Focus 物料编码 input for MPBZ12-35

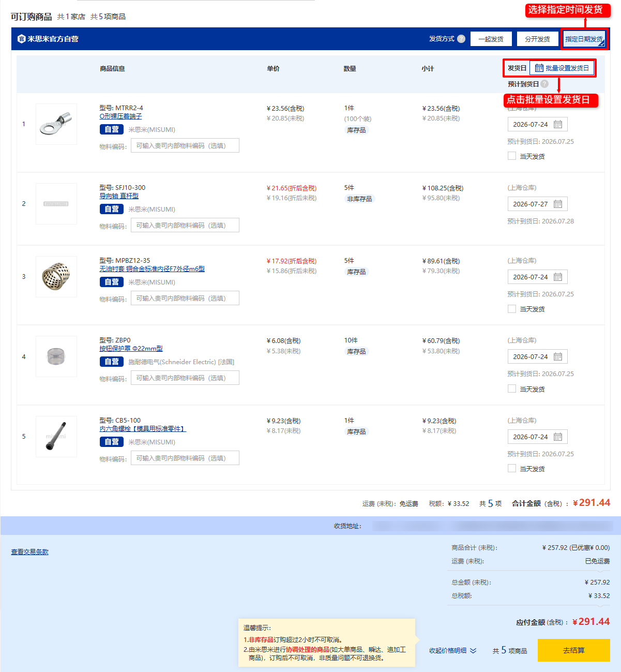click(185, 298)
